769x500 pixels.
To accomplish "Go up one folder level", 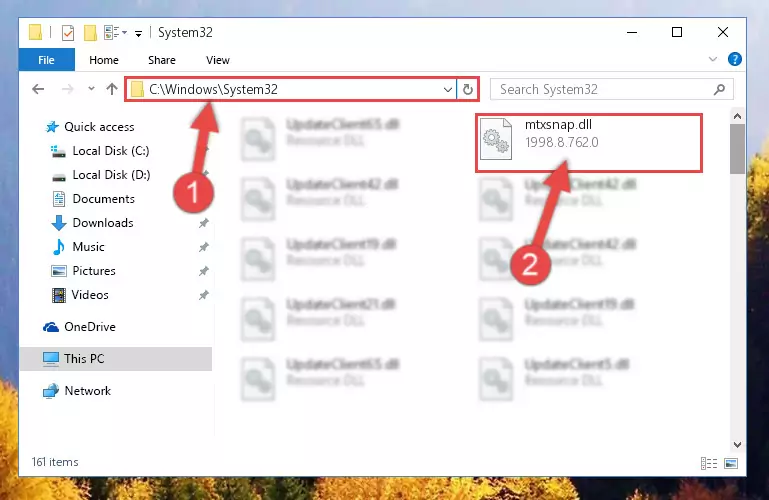I will click(112, 89).
